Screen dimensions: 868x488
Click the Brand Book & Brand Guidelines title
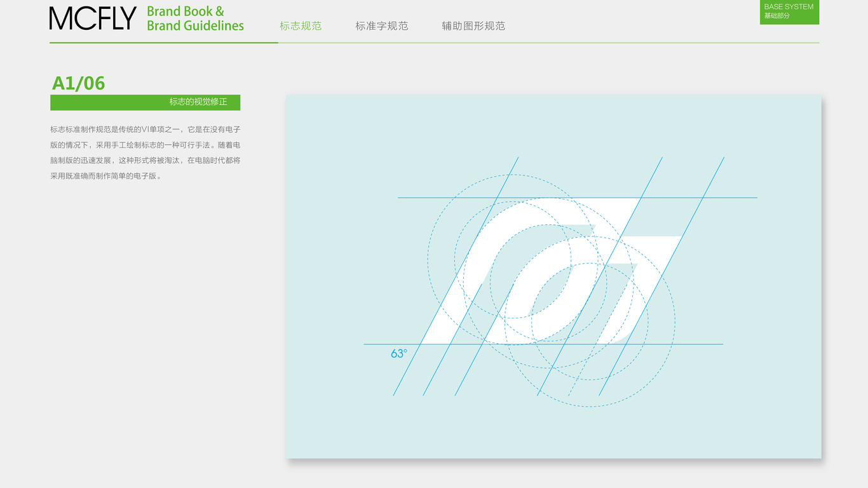(195, 18)
